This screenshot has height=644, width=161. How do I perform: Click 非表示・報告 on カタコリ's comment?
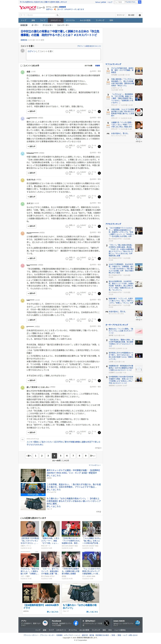coord(95,203)
